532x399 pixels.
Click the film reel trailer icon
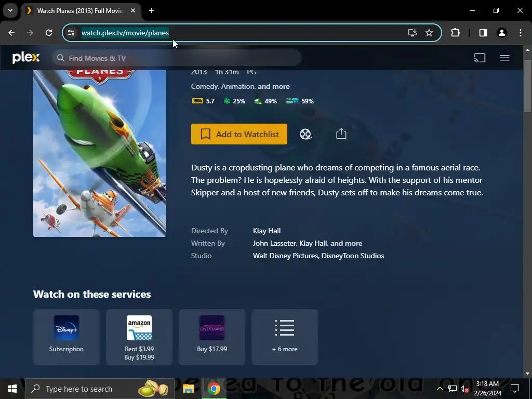tap(305, 134)
